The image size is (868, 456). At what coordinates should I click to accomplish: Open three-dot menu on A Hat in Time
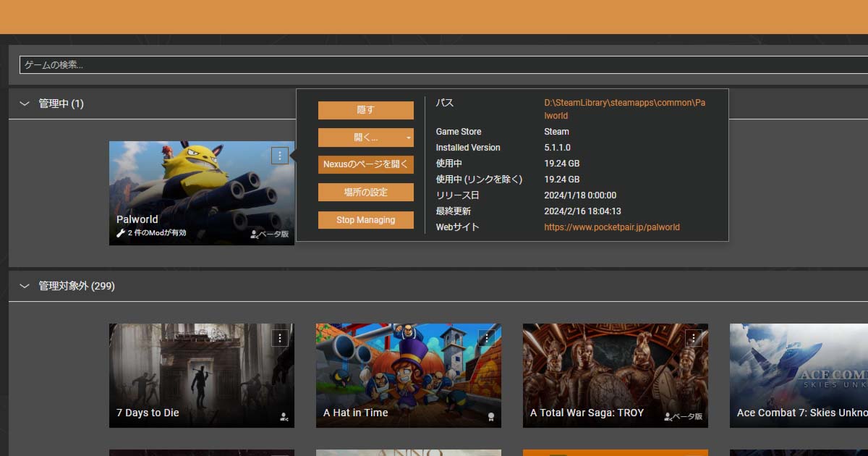tap(487, 338)
